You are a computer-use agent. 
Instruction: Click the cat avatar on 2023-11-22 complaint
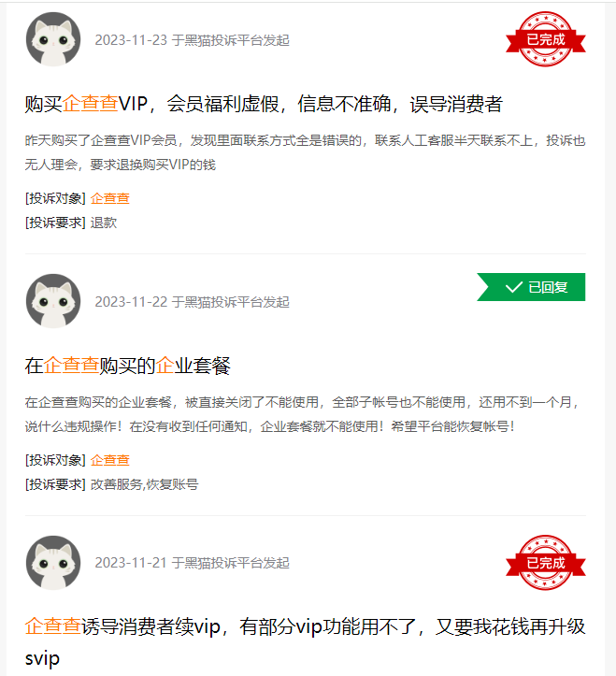(53, 301)
